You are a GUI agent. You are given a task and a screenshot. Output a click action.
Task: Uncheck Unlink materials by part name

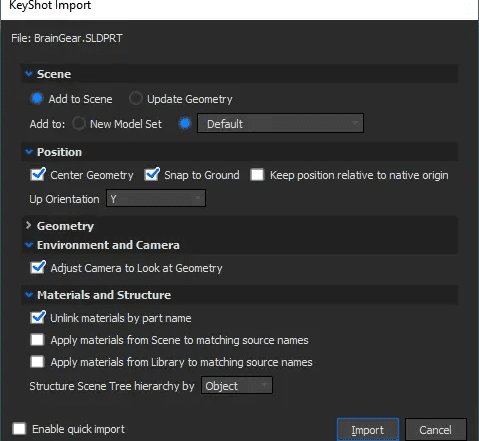(x=38, y=318)
